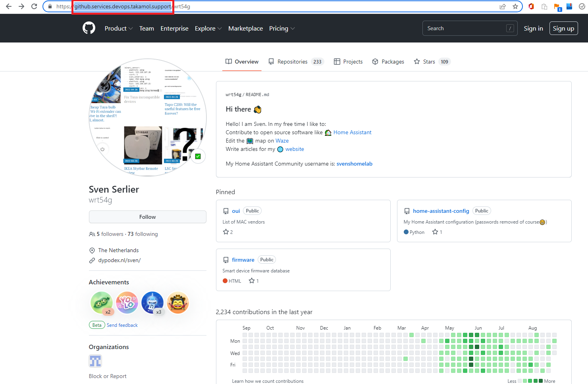Screen dimensions: 588x384
Task: Click the book icon beside the oui repo
Action: pyautogui.click(x=225, y=211)
